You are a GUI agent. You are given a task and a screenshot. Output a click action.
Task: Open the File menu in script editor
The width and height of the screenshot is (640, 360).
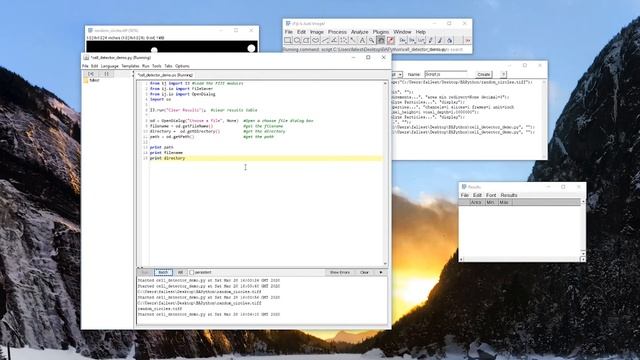85,66
